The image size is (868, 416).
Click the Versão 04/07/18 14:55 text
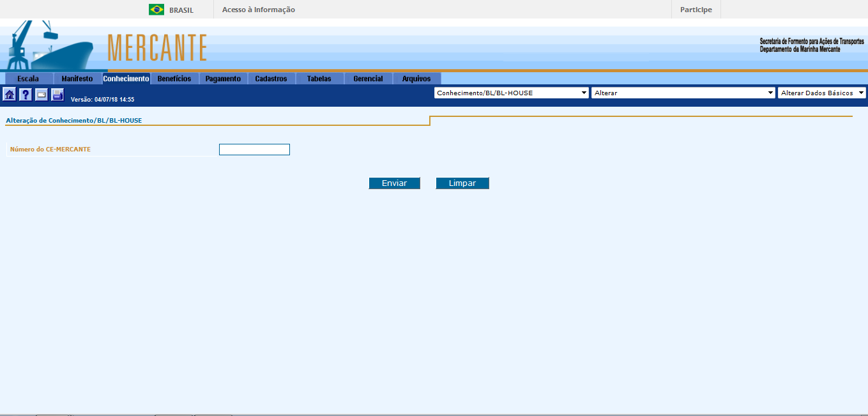(102, 100)
